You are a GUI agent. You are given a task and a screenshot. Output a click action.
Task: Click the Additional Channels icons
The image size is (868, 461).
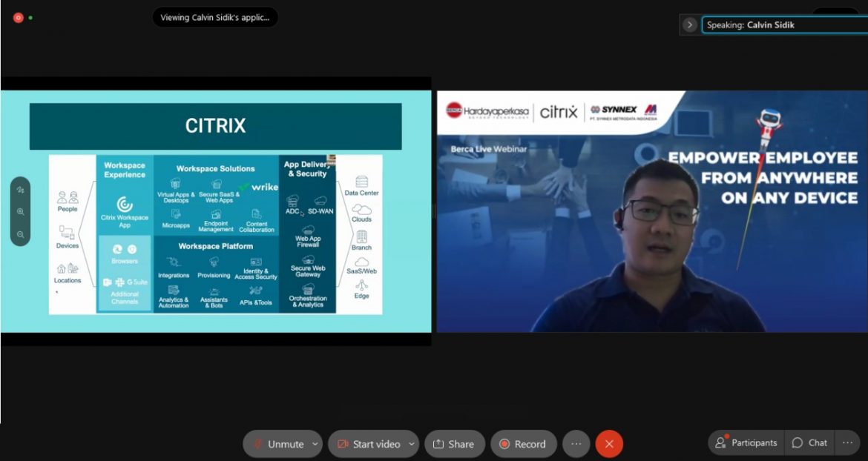(125, 282)
